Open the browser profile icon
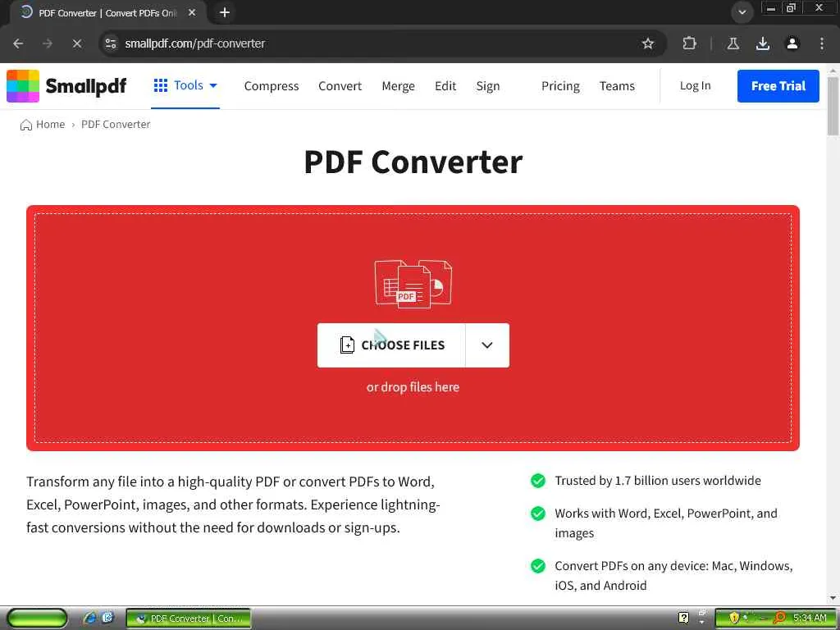The width and height of the screenshot is (840, 630). coord(792,43)
